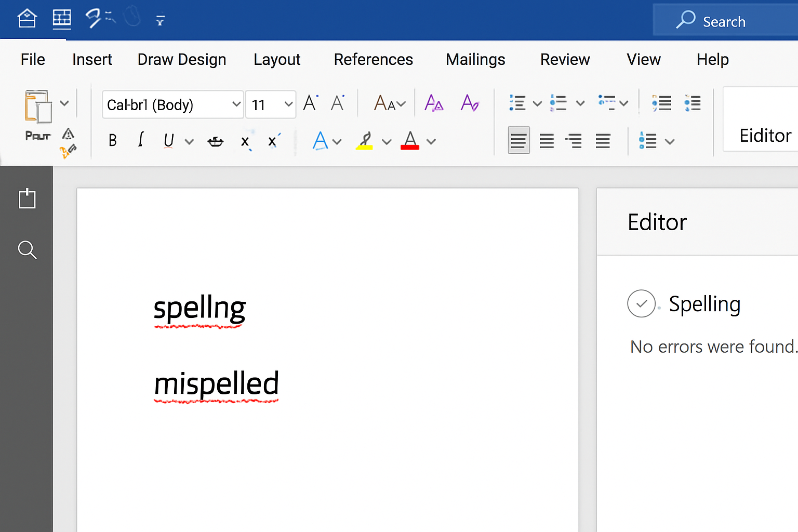Screen dimensions: 798x532
Task: Click the Clear Formatting A icon
Action: (470, 103)
